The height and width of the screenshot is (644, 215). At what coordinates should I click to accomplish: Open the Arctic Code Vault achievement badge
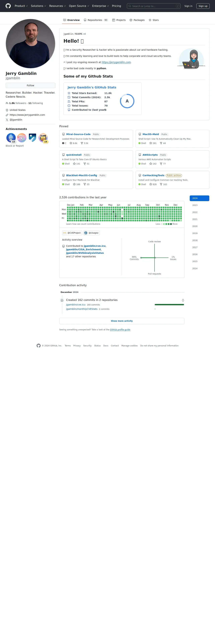32,138
